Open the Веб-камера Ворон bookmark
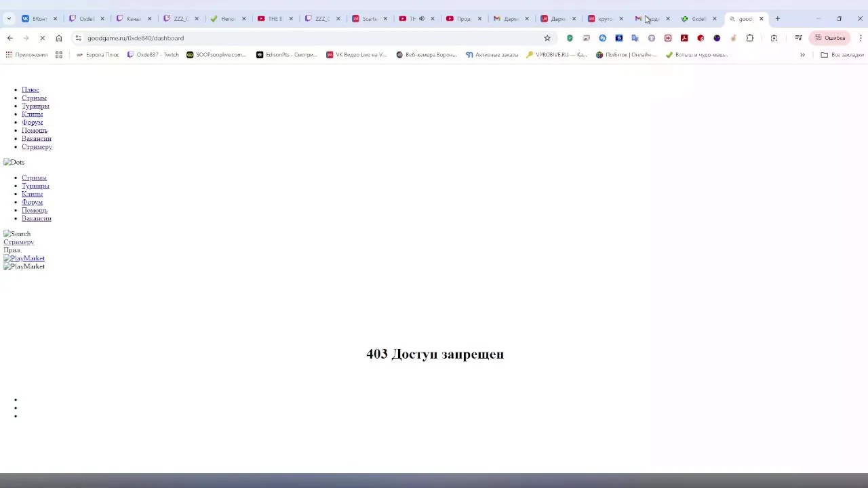Image resolution: width=868 pixels, height=488 pixels. coord(427,55)
